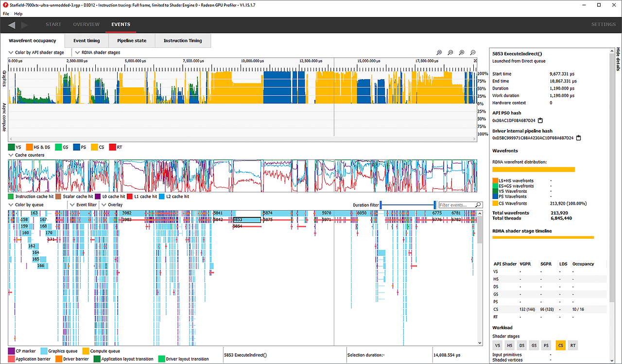Click the orange HS & DS legend swatch

click(30, 147)
